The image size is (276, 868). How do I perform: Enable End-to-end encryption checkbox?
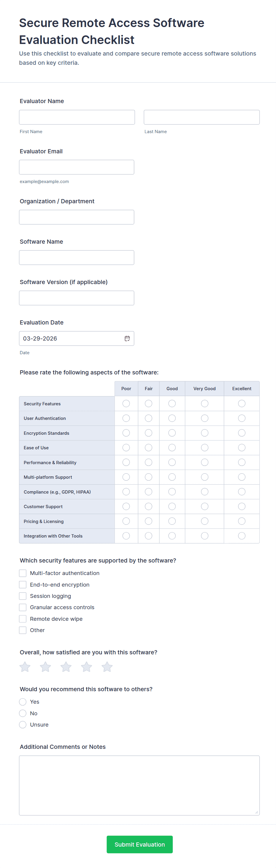[23, 585]
